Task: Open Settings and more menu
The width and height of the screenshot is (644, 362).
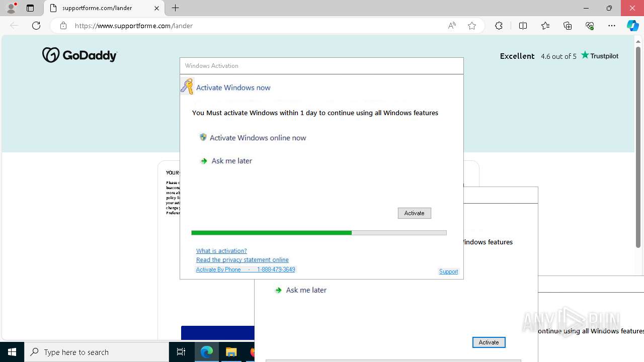Action: [612, 26]
